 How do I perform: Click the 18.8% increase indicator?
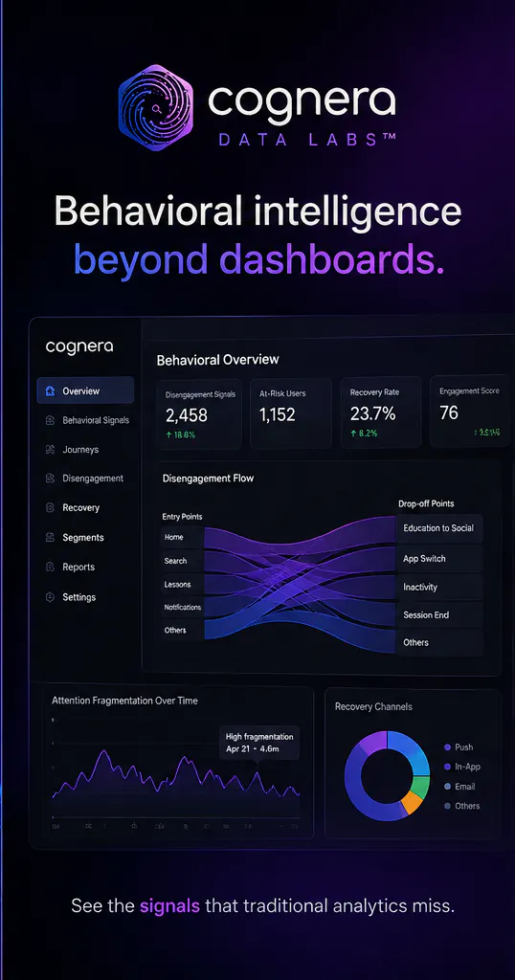tap(181, 435)
